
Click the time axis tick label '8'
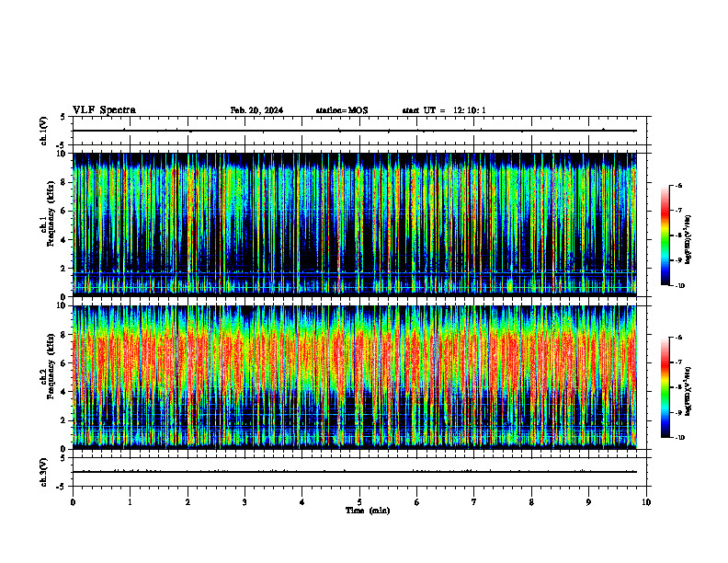531,502
